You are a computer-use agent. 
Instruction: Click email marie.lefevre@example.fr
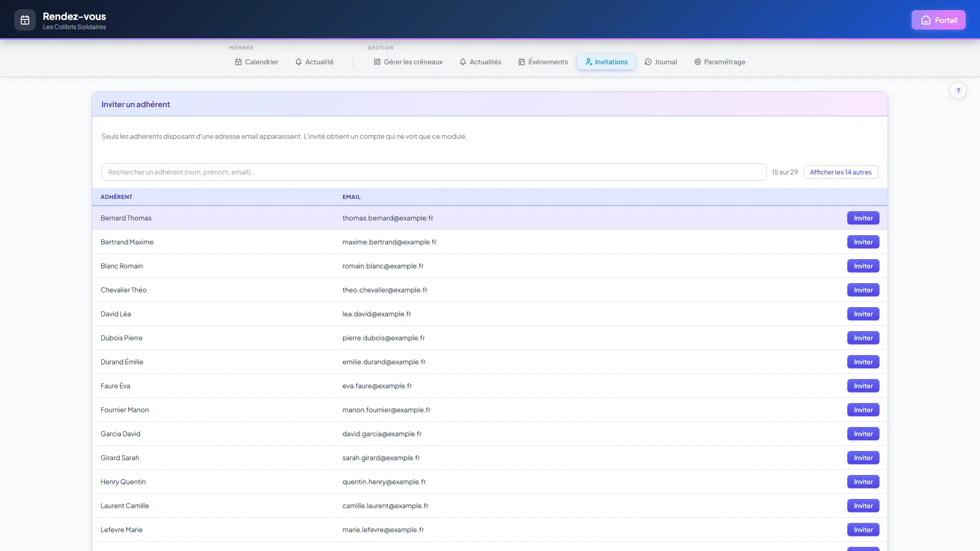[383, 530]
